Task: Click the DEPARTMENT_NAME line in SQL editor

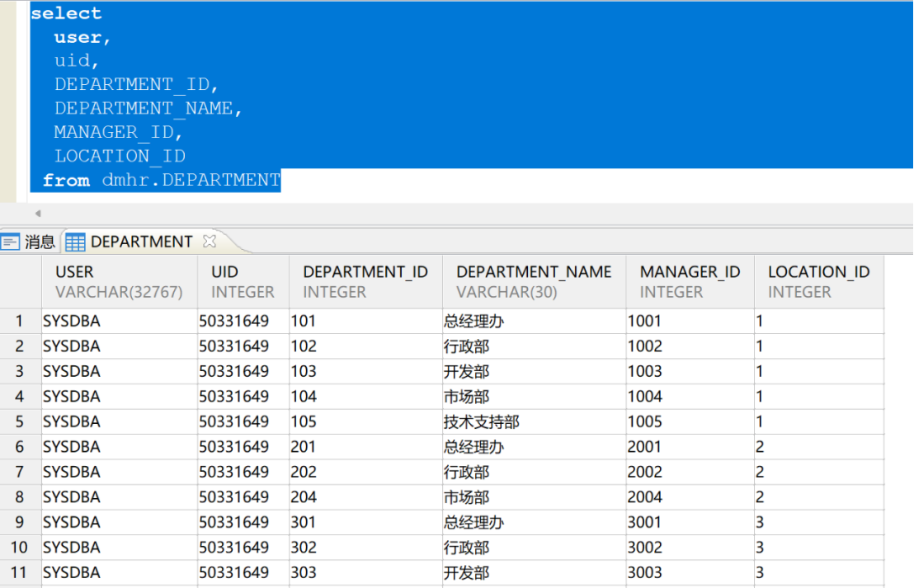Action: click(x=148, y=108)
